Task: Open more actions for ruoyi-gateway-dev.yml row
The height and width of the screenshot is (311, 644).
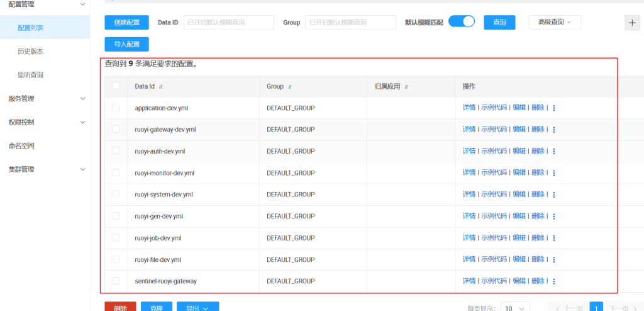Action: point(553,130)
